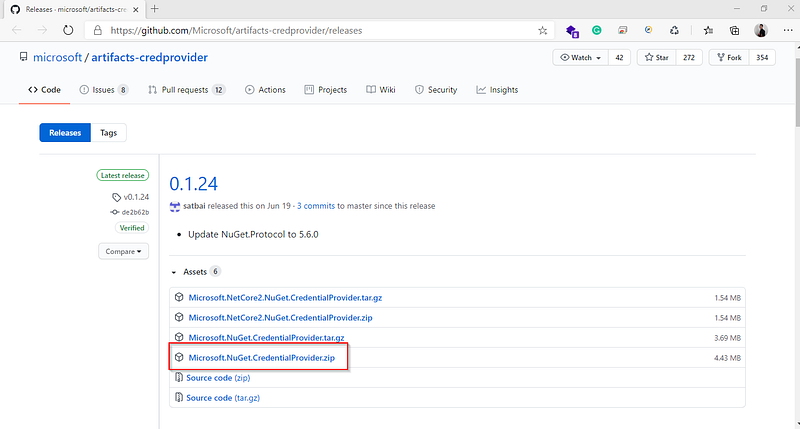Open the Pull requests tab
This screenshot has width=800, height=429.
click(x=187, y=90)
